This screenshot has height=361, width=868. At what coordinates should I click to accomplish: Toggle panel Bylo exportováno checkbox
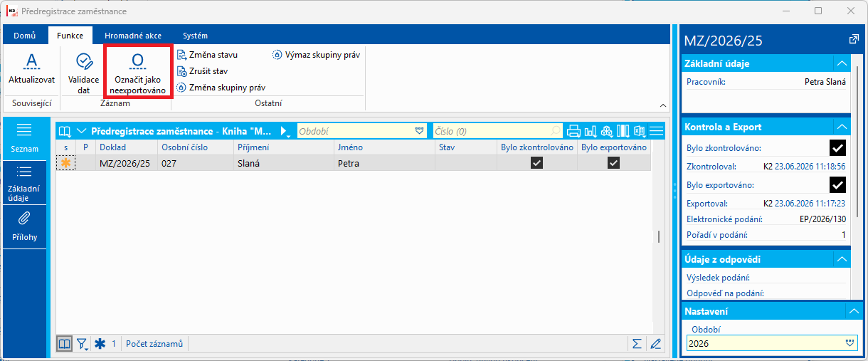[837, 185]
